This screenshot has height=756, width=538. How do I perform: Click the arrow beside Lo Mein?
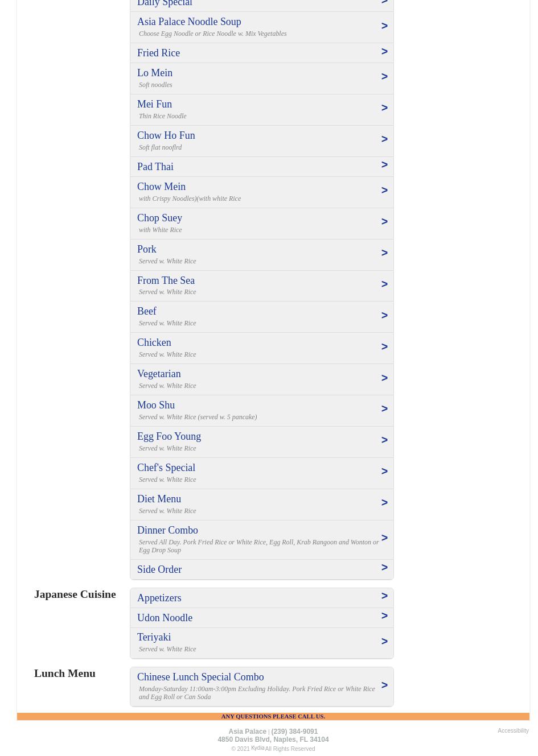(x=384, y=77)
